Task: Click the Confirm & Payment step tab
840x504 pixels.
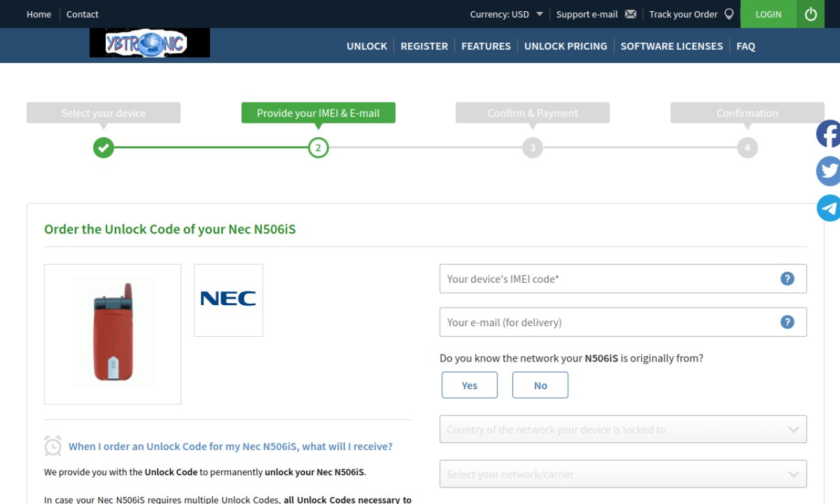Action: 533,113
